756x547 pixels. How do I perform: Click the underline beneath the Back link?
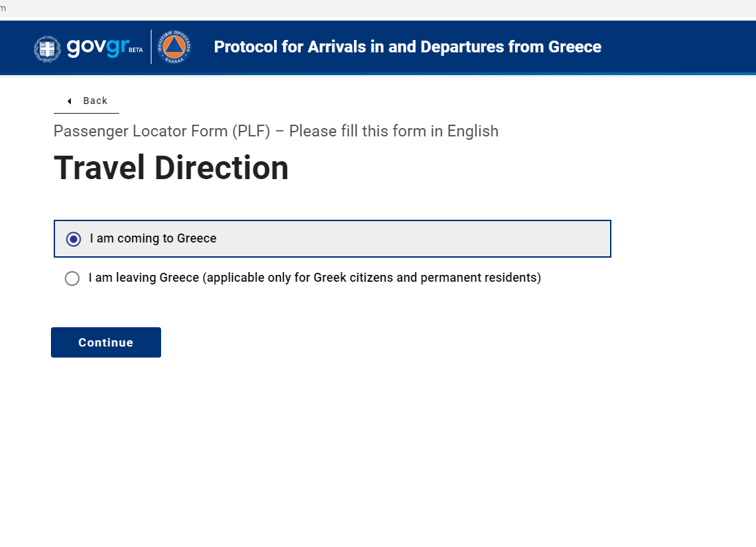86,114
